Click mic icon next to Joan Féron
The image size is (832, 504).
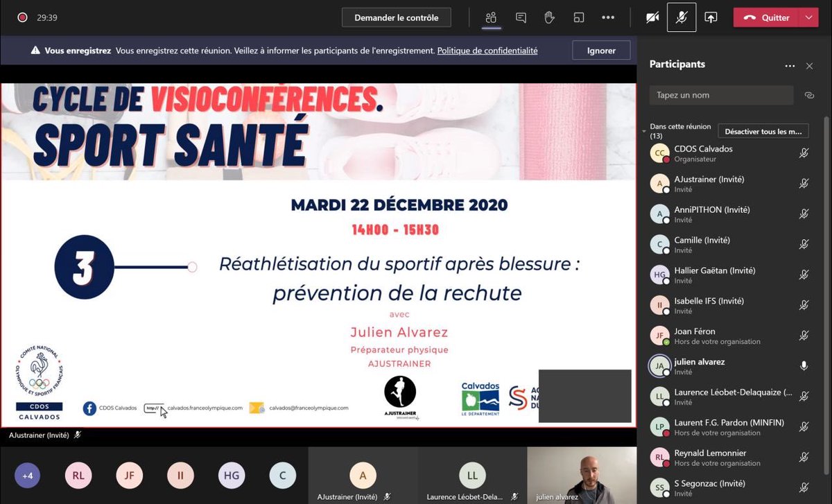[804, 336]
